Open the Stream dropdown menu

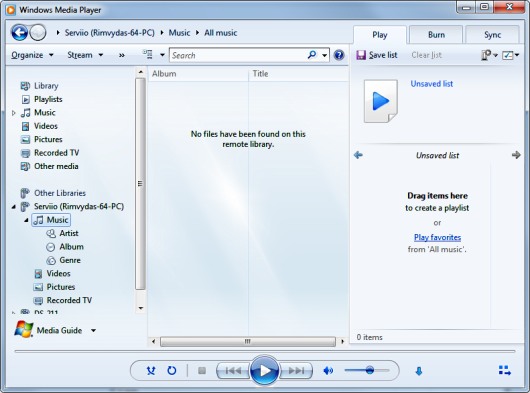point(85,55)
